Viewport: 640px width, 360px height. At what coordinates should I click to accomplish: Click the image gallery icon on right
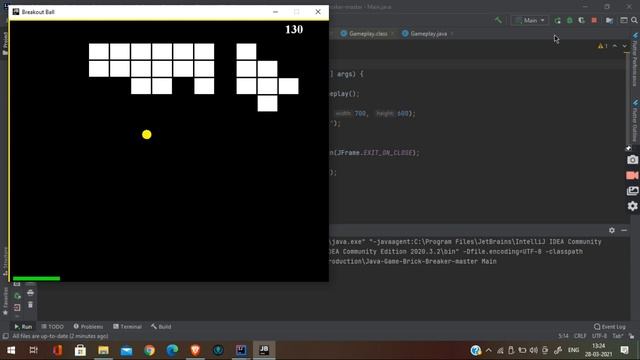coord(632,191)
